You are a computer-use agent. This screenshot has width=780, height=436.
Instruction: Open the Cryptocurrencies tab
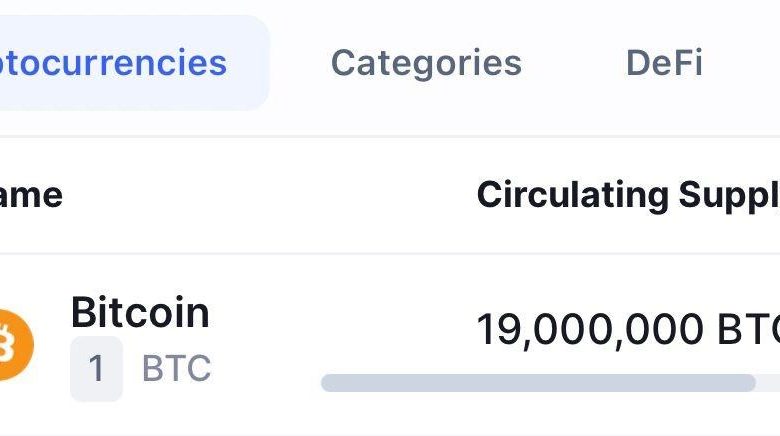pyautogui.click(x=113, y=63)
